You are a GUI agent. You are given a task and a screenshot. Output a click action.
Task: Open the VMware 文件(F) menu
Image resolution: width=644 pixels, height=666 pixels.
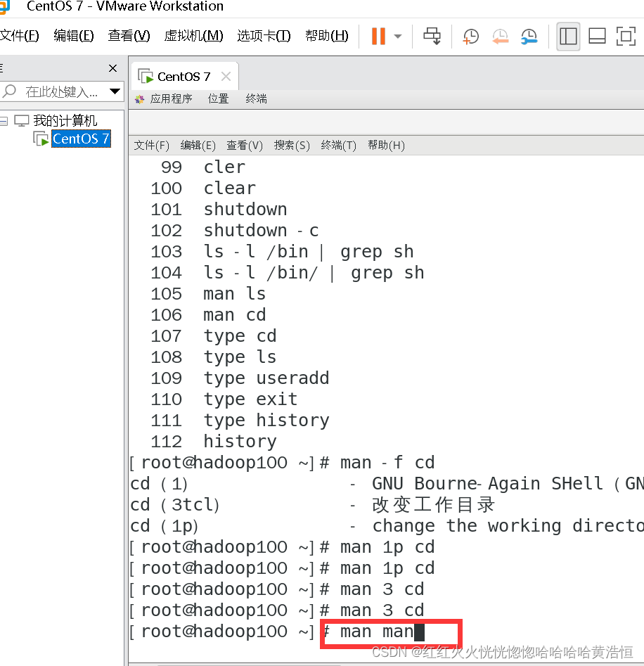click(19, 36)
